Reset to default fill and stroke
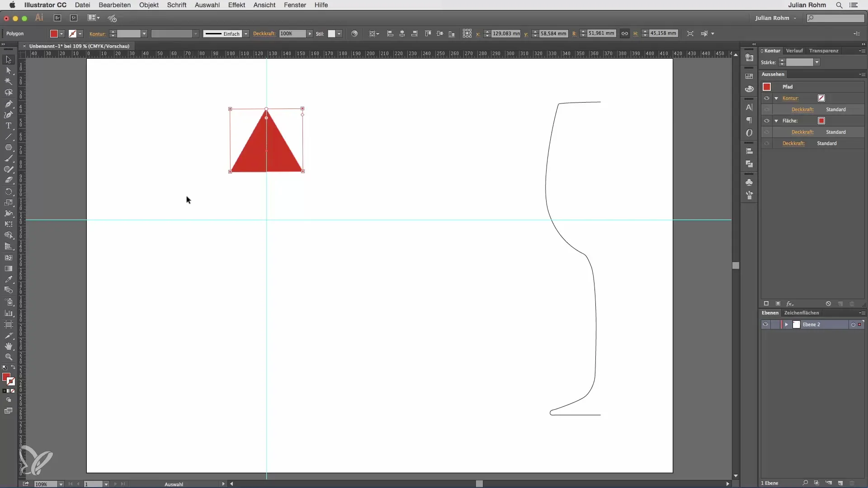Viewport: 868px width, 488px height. click(x=5, y=367)
